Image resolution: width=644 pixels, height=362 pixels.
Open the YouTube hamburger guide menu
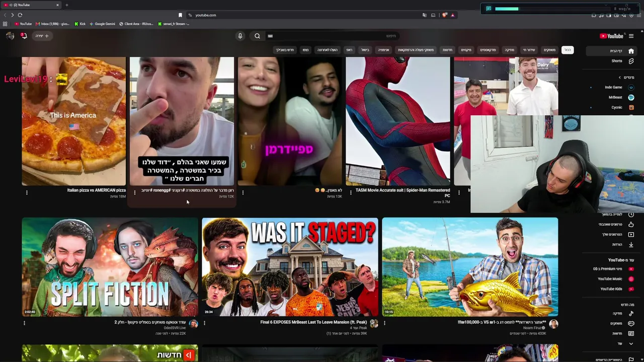(x=631, y=36)
